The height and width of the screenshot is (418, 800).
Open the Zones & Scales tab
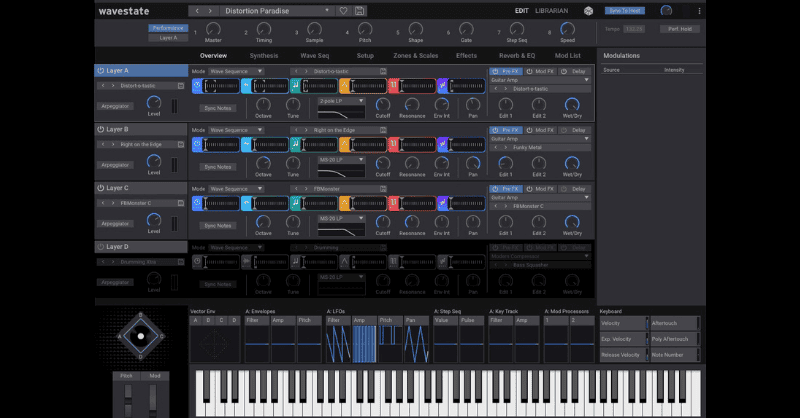click(415, 56)
